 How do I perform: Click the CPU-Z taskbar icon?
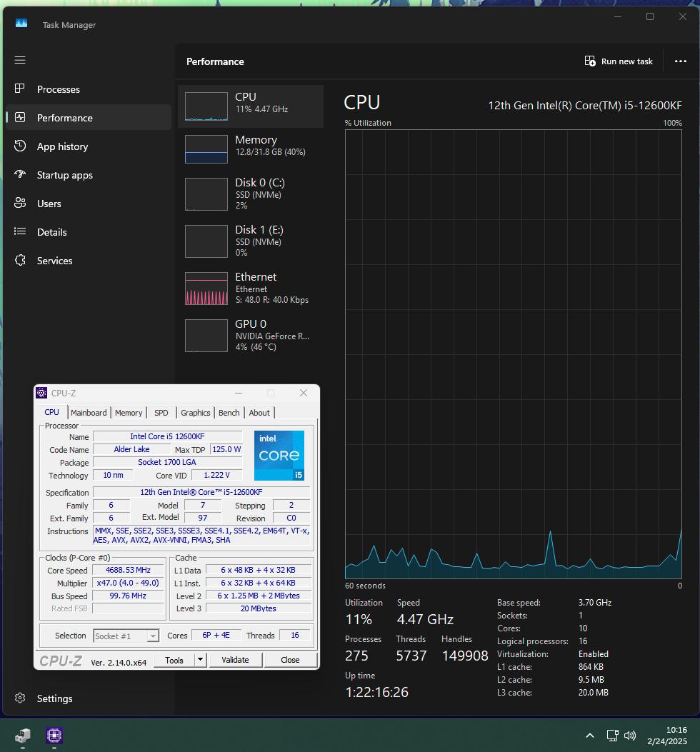[x=54, y=735]
